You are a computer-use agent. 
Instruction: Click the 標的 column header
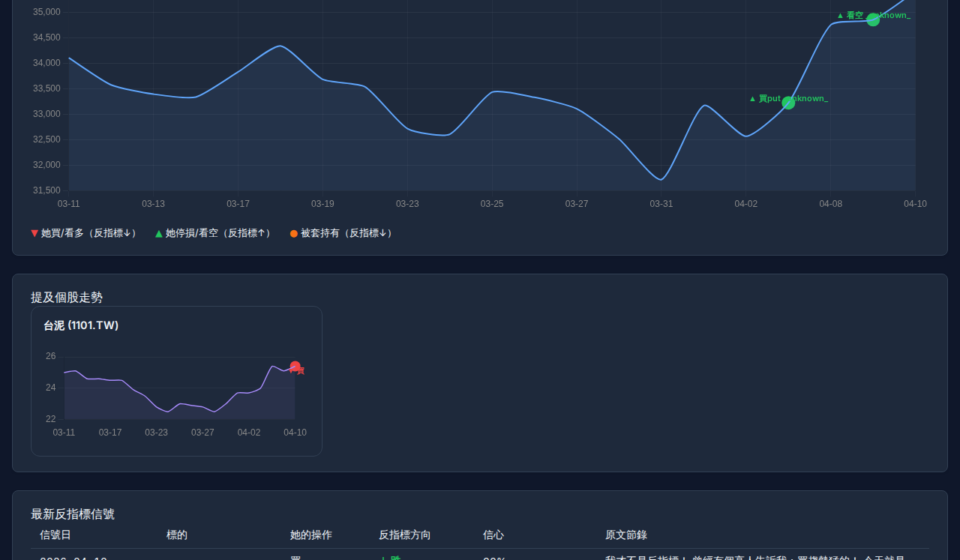click(x=177, y=535)
